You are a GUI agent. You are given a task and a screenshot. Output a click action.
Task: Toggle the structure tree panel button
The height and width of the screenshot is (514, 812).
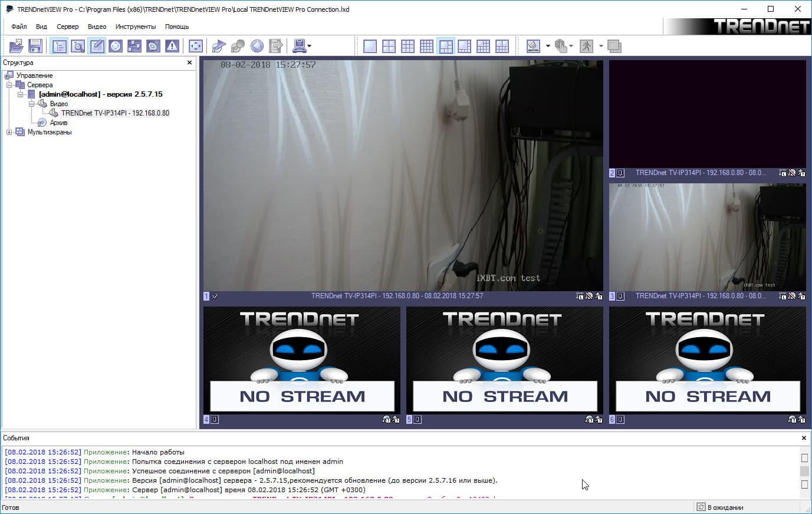tap(59, 46)
